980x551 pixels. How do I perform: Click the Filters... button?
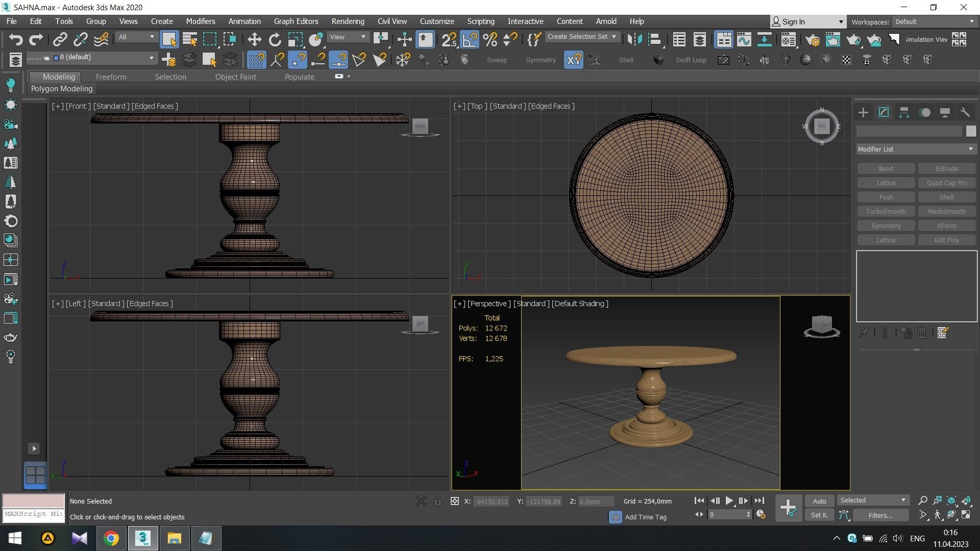[x=880, y=515]
